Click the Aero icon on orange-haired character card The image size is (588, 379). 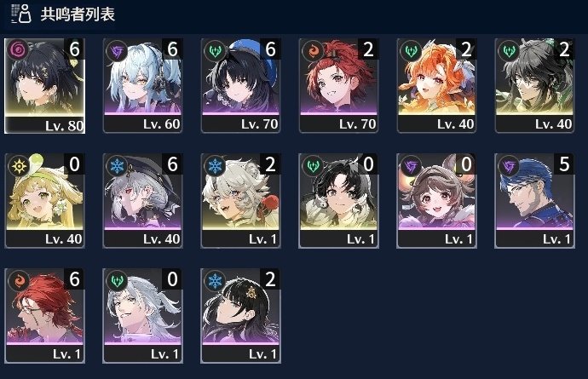[x=410, y=50]
